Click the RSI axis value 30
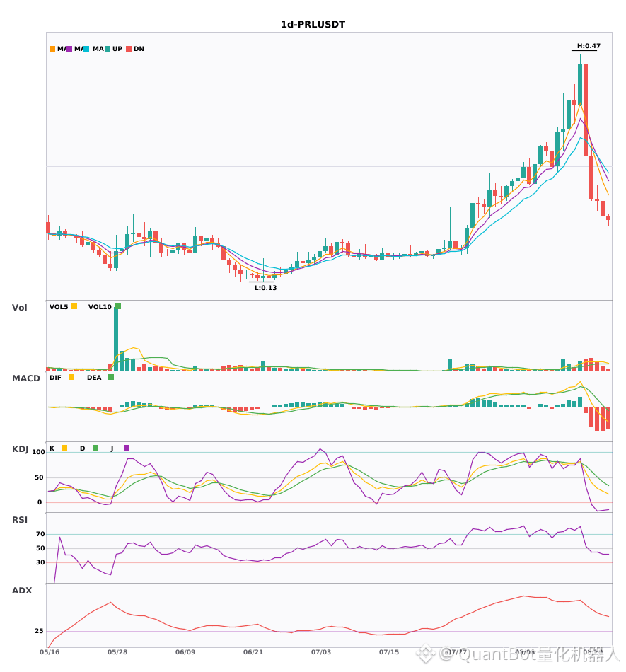Viewport: 626px width, 672px height. tap(40, 562)
